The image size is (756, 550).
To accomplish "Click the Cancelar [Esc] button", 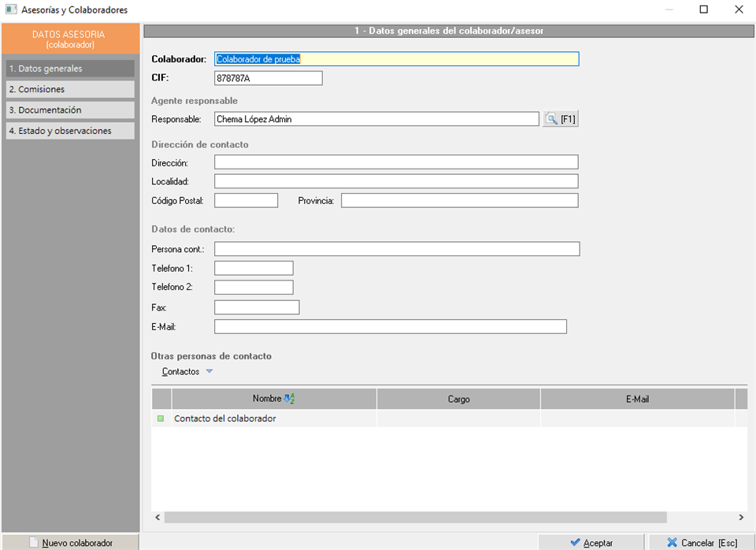I will 702,542.
